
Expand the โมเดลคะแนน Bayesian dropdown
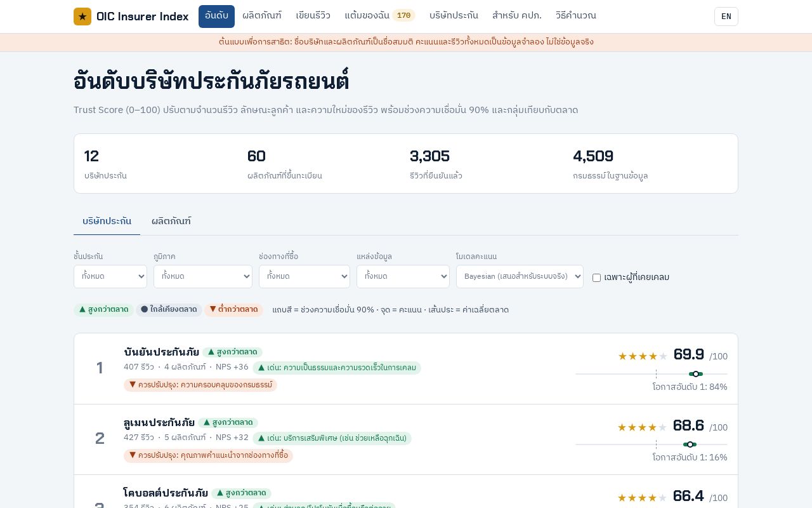point(520,276)
